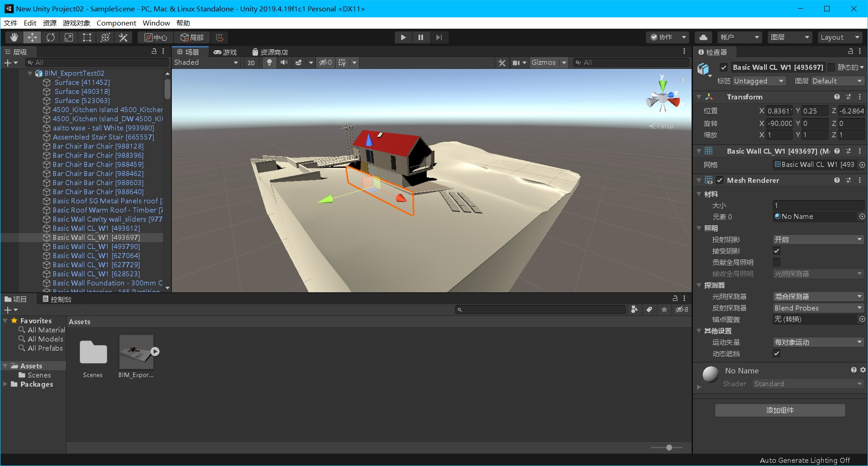The height and width of the screenshot is (466, 868).
Task: Open the Layout dropdown
Action: tap(839, 37)
